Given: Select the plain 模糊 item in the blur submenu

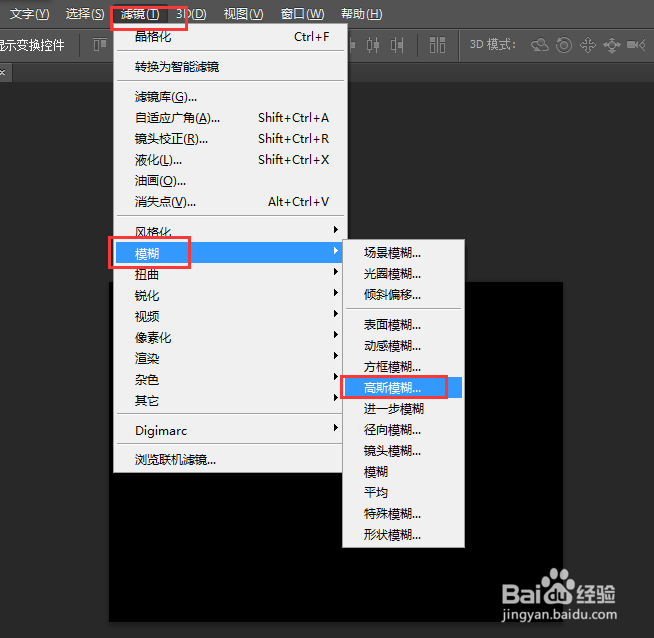Looking at the screenshot, I should [x=403, y=472].
